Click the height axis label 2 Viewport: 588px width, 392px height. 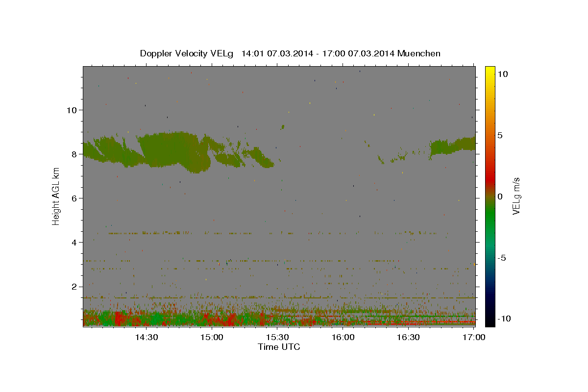tap(73, 287)
